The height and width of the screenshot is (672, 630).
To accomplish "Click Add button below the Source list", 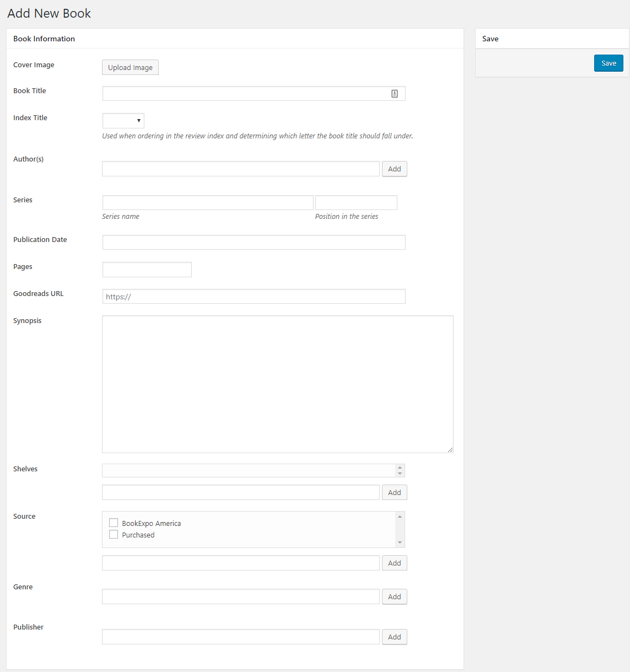I will (395, 563).
